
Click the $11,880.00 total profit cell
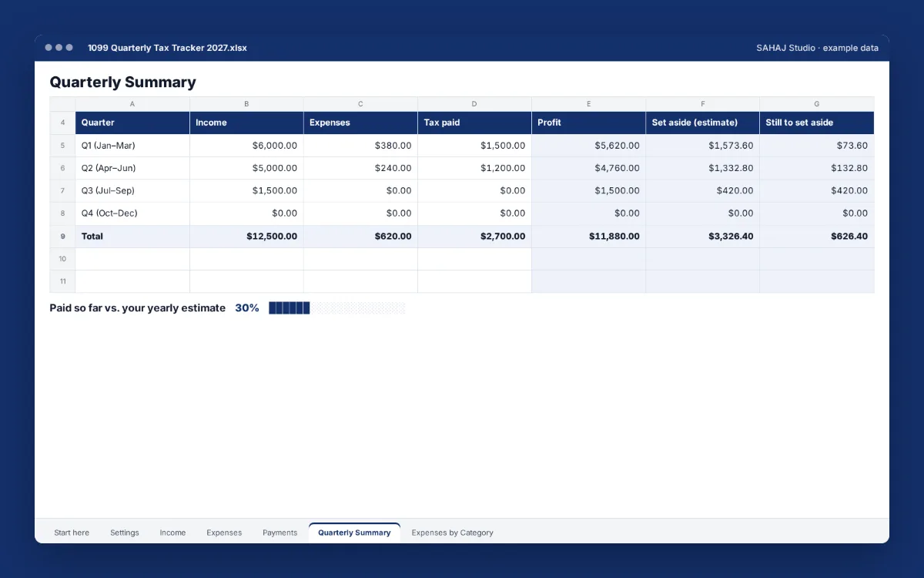pyautogui.click(x=588, y=237)
